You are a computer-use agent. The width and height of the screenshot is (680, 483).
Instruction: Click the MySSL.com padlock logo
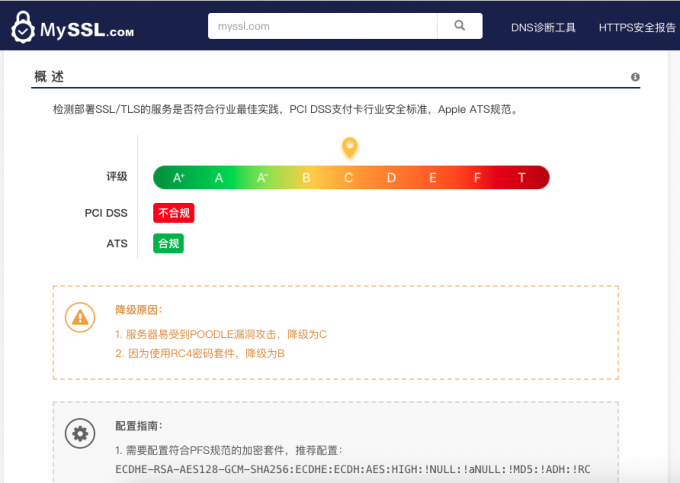point(72,27)
